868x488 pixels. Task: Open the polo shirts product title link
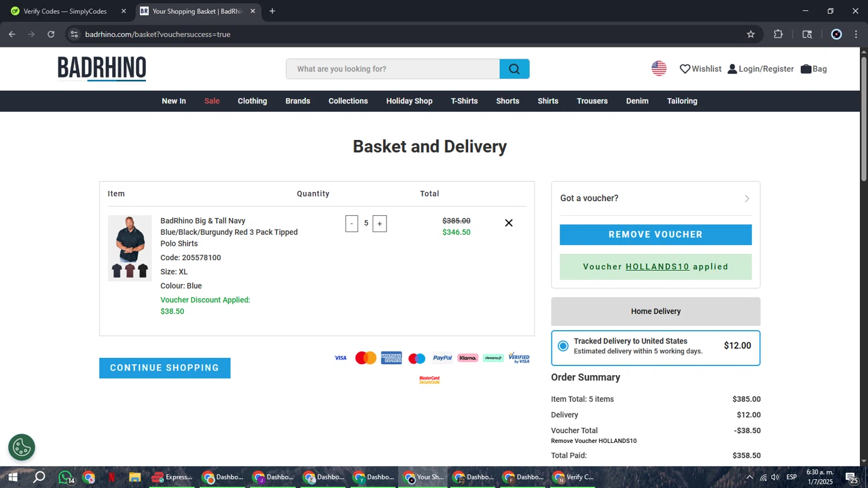pos(229,232)
